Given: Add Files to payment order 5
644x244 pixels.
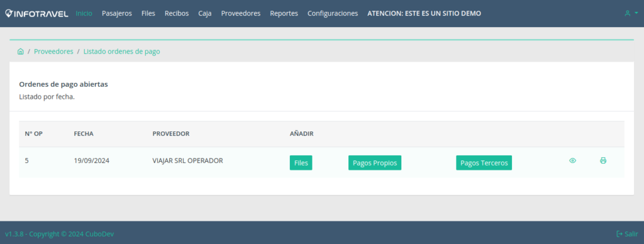Looking at the screenshot, I should click(x=301, y=163).
